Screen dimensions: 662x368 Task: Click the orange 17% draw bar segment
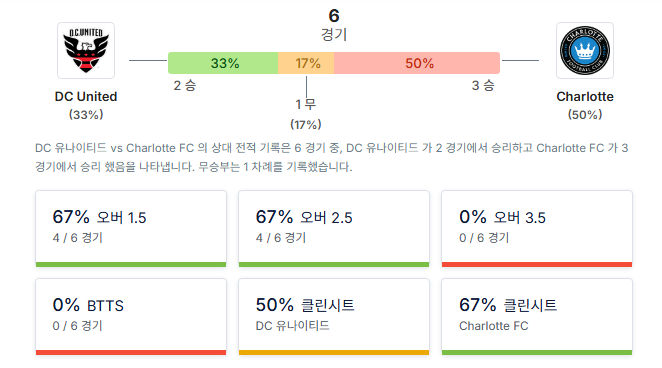306,63
